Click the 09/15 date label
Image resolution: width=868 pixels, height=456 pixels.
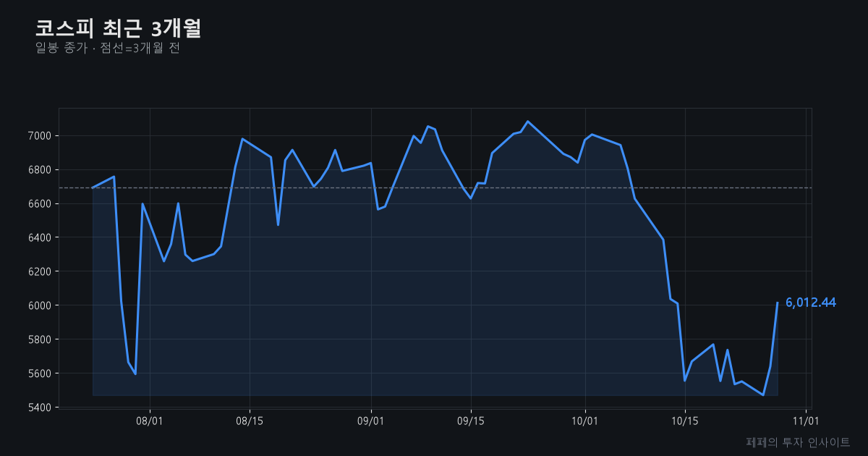click(471, 421)
